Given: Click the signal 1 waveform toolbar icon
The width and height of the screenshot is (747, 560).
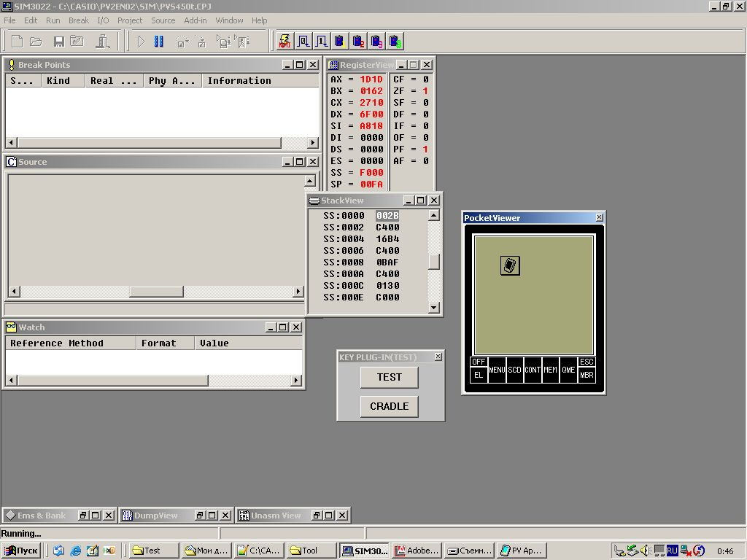Looking at the screenshot, I should 322,42.
